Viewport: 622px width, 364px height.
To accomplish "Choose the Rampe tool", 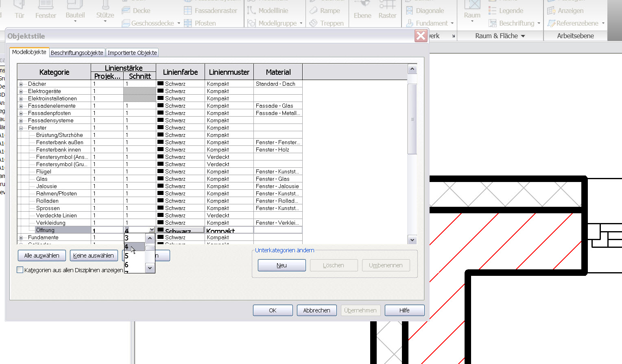I will tap(325, 11).
